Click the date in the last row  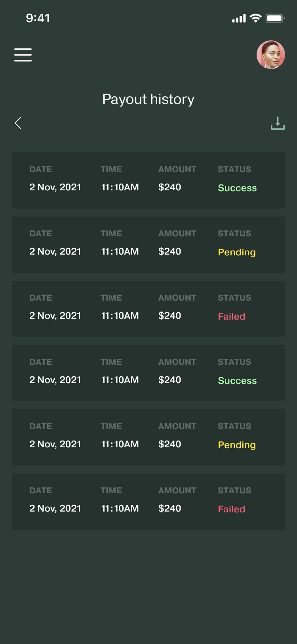(x=55, y=508)
